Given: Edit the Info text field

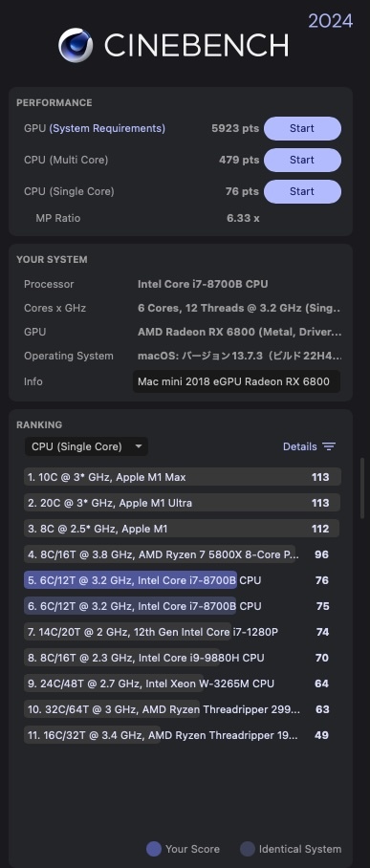Looking at the screenshot, I should click(x=236, y=381).
